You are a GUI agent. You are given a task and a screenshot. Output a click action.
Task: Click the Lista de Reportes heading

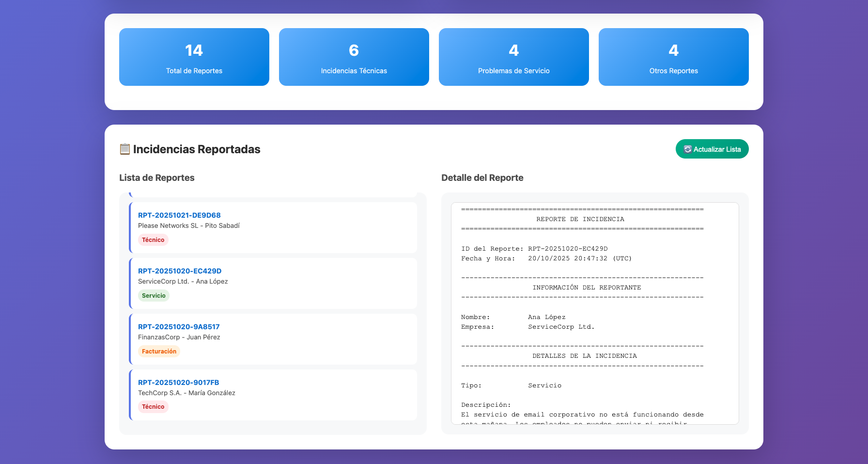pos(157,177)
